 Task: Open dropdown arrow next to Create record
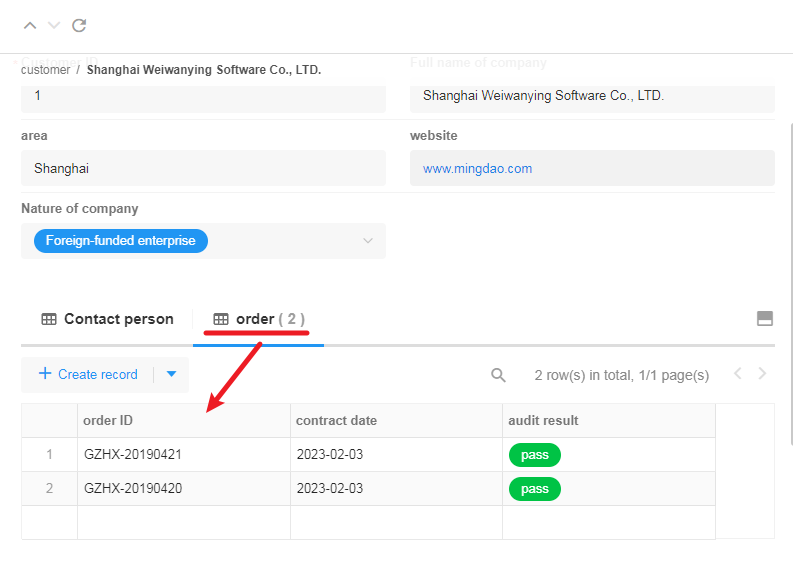(171, 374)
